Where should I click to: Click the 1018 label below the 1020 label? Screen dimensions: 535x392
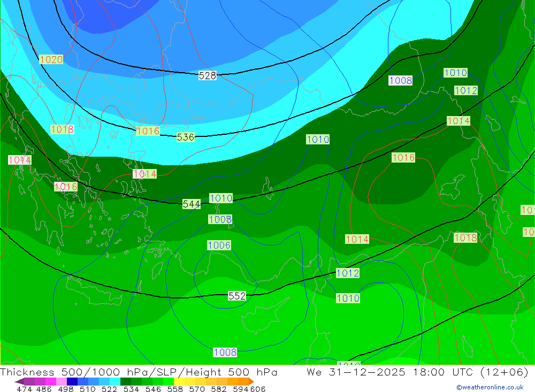tap(62, 129)
